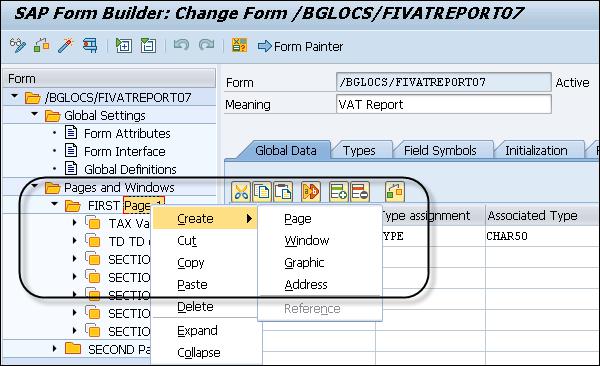Viewport: 600px width, 366px height.
Task: Open Form Interface in the tree
Action: click(125, 151)
